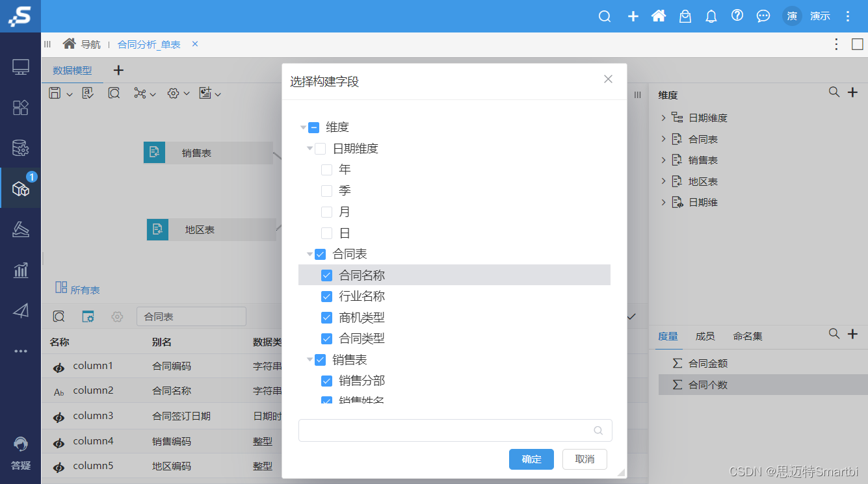Viewport: 868px width, 484px height.
Task: Open the bar chart analysis sidebar icon
Action: 21,270
